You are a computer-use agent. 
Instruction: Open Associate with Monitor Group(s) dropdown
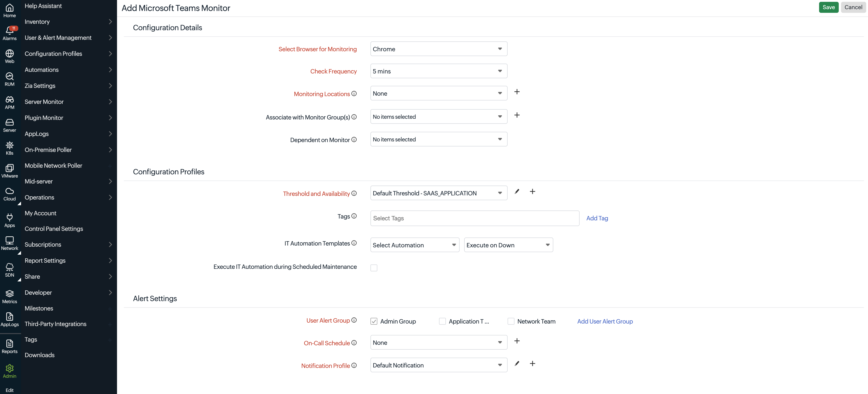tap(439, 117)
